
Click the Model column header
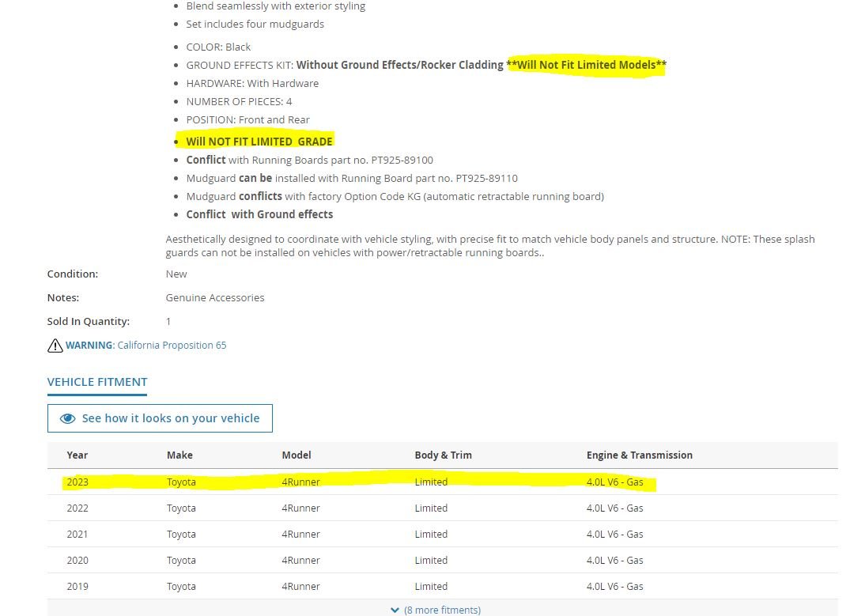coord(297,455)
